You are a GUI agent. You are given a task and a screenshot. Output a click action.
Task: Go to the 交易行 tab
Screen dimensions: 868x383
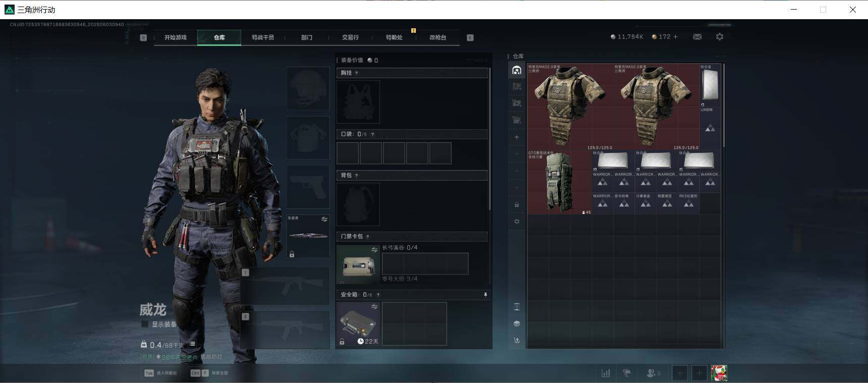click(350, 37)
